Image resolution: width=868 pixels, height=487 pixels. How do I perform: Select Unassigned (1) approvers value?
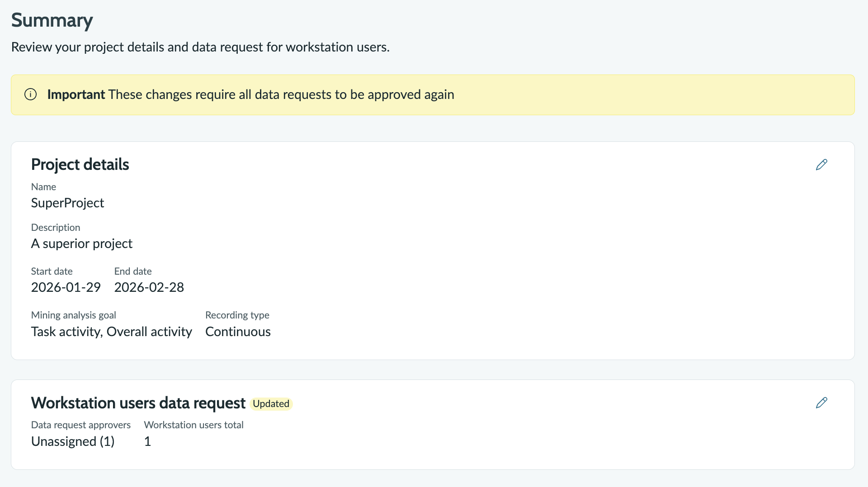pyautogui.click(x=73, y=441)
